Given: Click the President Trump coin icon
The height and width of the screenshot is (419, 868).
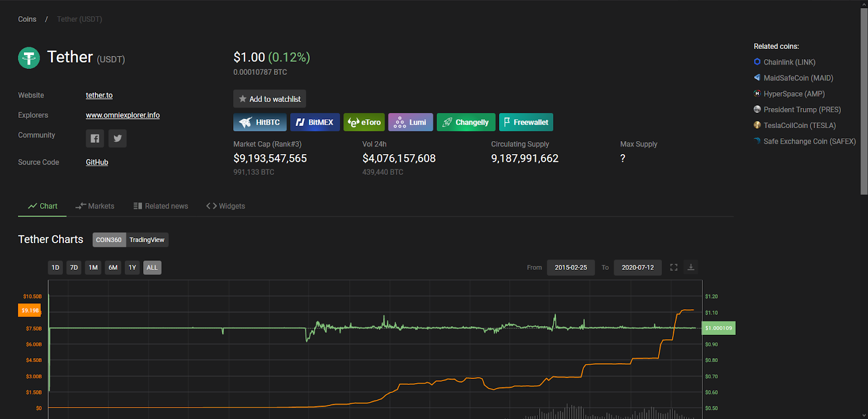Looking at the screenshot, I should click(757, 109).
